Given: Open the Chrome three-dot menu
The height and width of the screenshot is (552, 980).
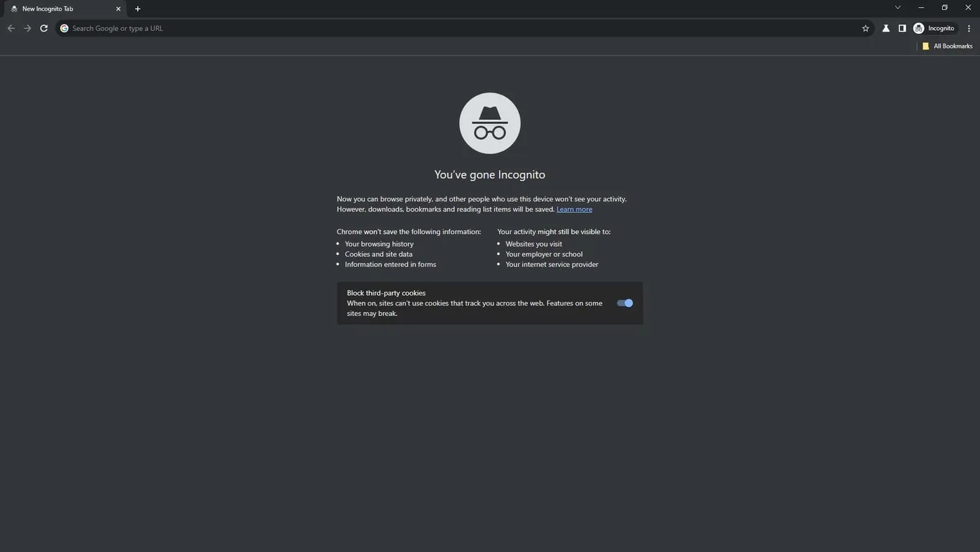Looking at the screenshot, I should (969, 28).
